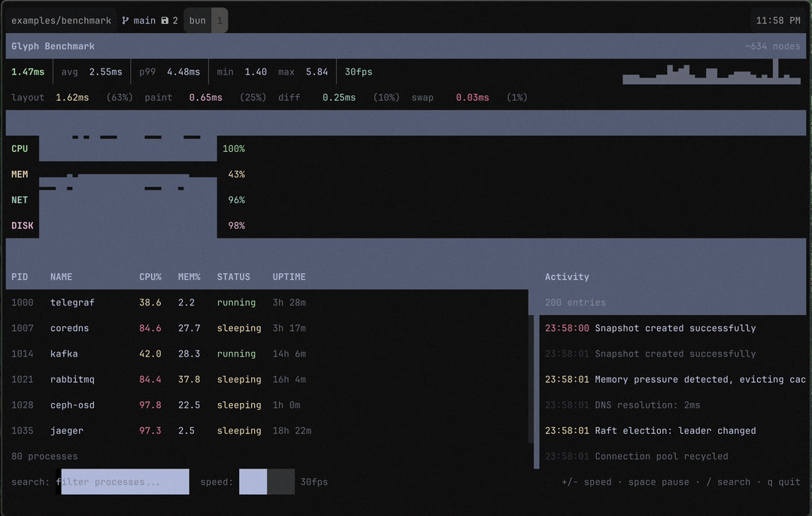The height and width of the screenshot is (516, 812).
Task: Click the speed slider track
Action: click(267, 481)
